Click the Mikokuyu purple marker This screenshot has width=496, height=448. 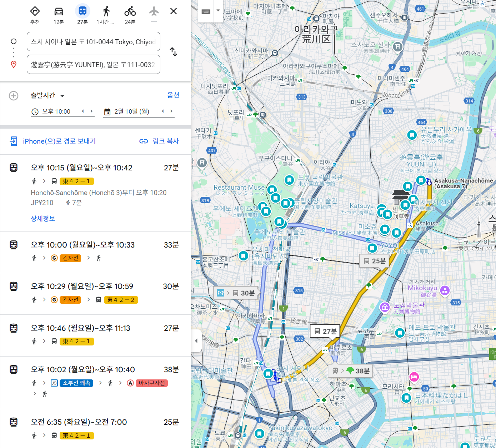(445, 290)
